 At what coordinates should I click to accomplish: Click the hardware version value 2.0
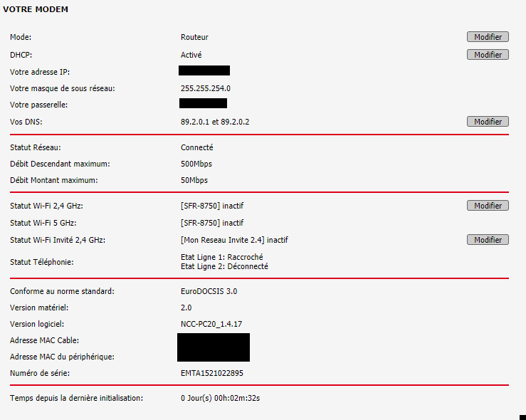[x=186, y=308]
